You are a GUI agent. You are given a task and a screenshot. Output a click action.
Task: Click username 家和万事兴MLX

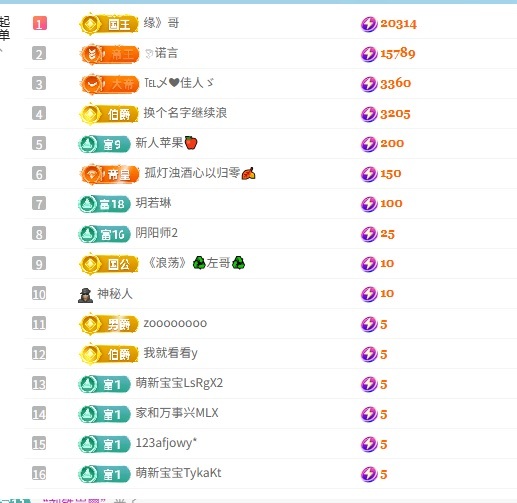tap(177, 413)
